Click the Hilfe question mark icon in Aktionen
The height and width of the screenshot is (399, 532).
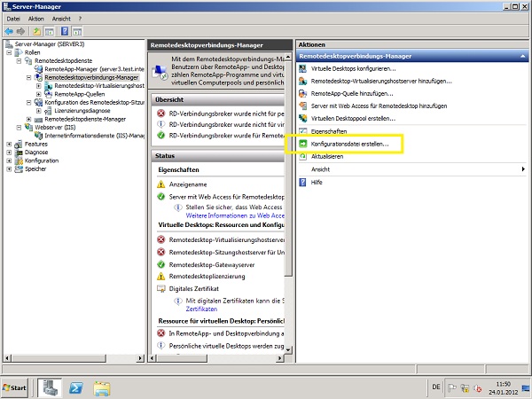click(x=302, y=182)
